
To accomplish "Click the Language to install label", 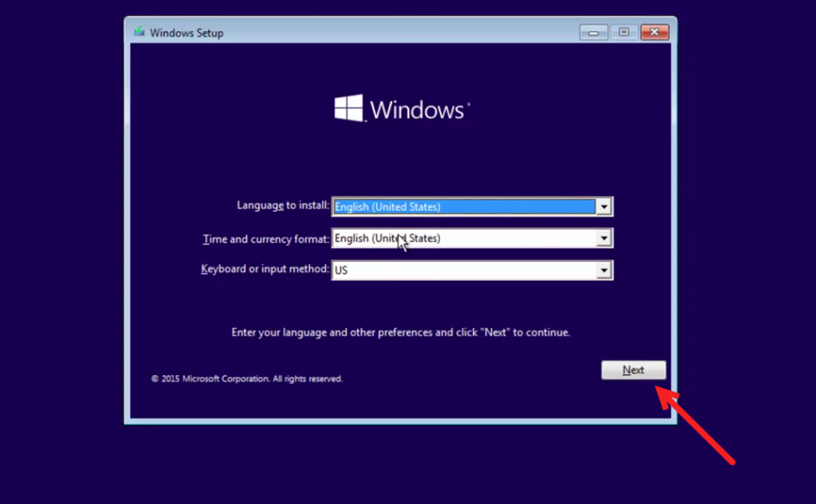I will 283,205.
